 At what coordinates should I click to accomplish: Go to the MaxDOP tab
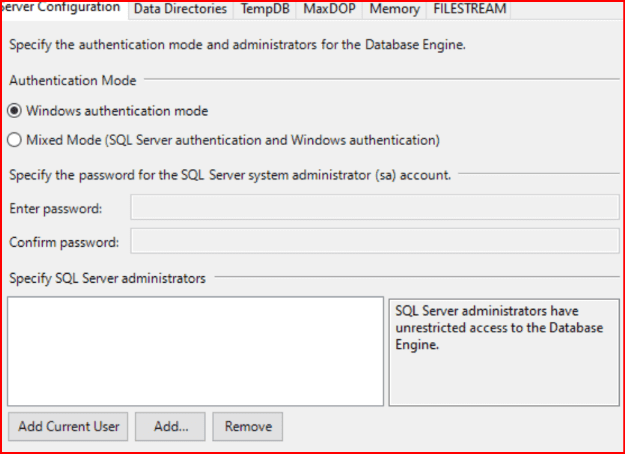click(329, 9)
